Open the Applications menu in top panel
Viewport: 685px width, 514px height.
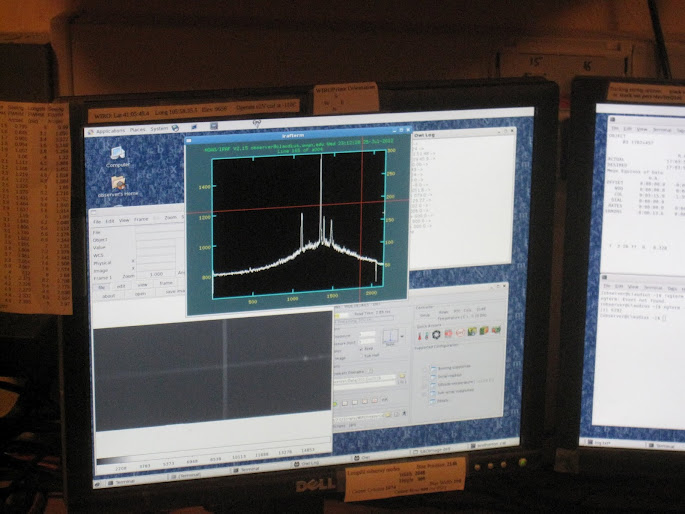coord(110,131)
